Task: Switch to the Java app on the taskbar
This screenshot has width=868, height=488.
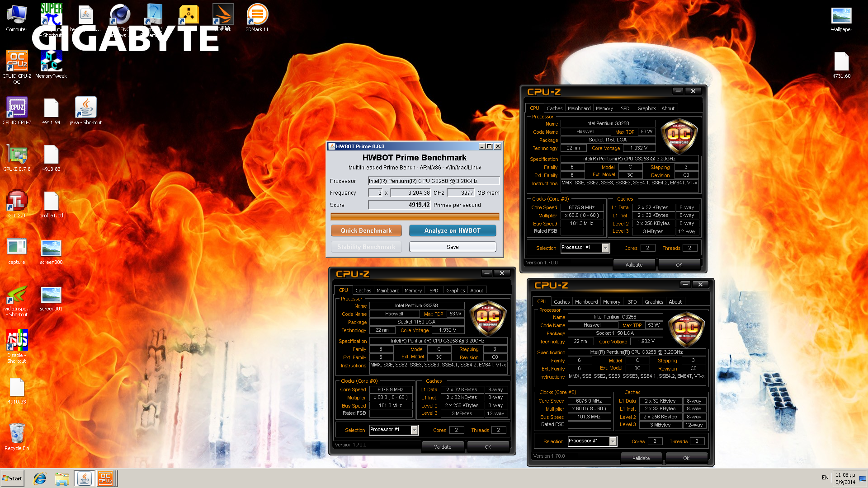Action: click(x=84, y=479)
